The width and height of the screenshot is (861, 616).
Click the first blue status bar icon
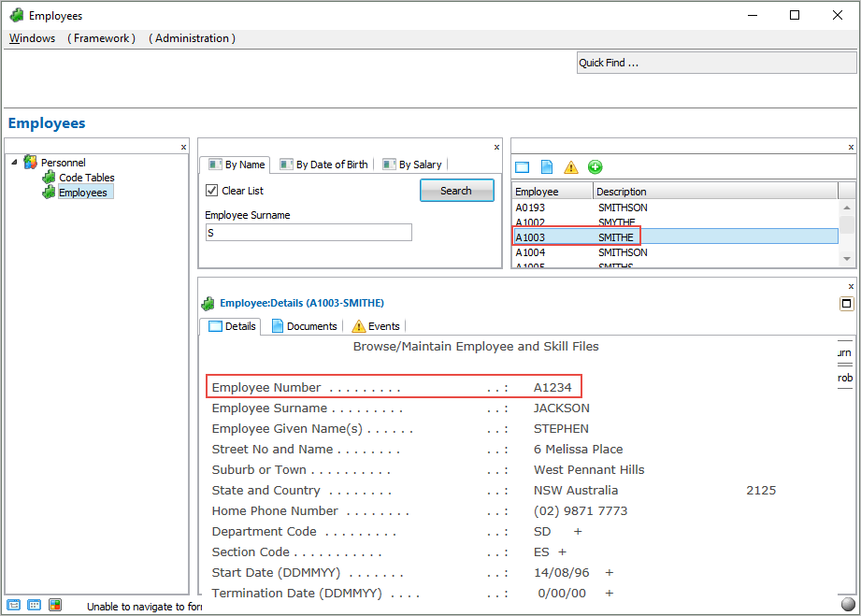(x=14, y=605)
